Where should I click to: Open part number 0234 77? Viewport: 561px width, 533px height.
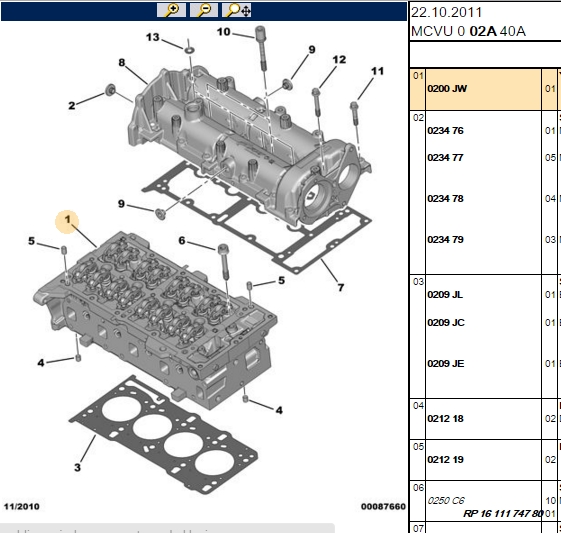click(445, 157)
